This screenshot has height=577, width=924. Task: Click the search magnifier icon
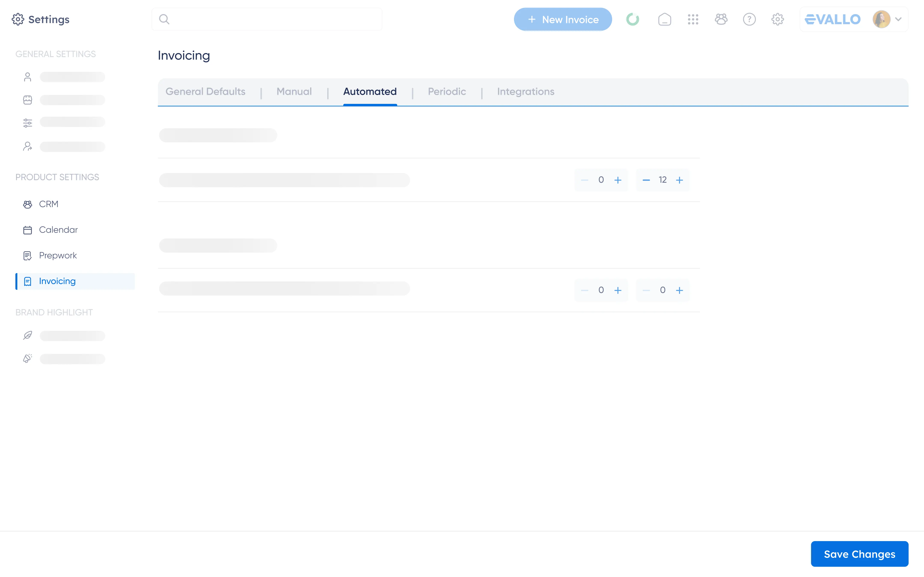point(164,19)
